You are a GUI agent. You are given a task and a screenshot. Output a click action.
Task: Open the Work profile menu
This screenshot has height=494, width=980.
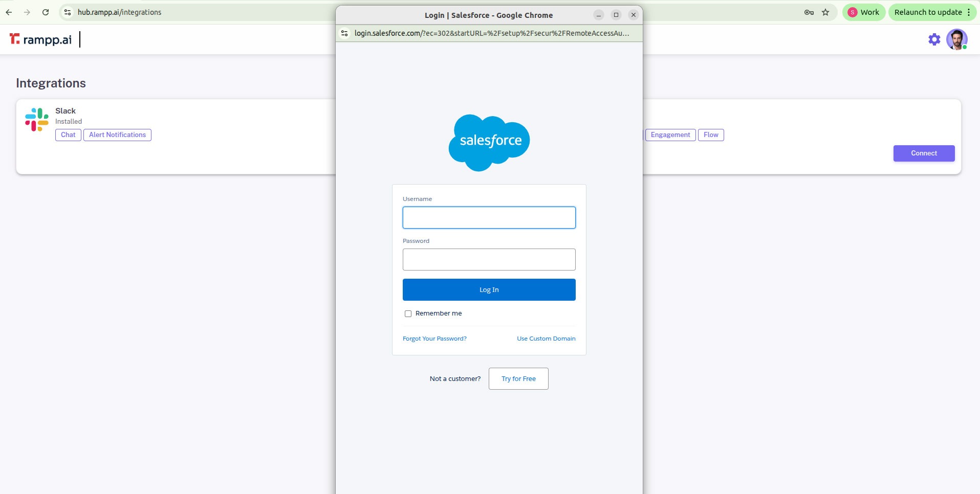[x=863, y=12]
